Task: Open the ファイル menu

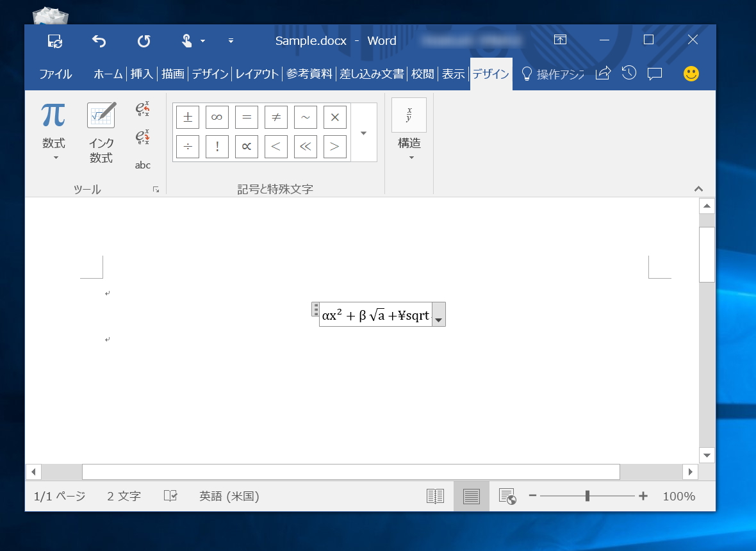Action: click(55, 74)
